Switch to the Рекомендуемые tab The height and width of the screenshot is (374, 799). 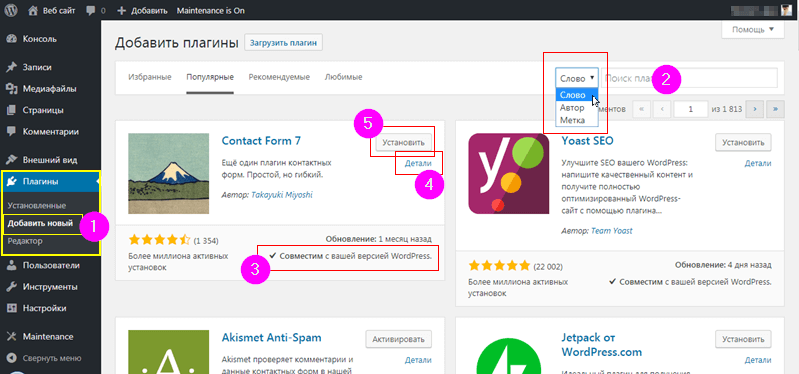click(279, 77)
